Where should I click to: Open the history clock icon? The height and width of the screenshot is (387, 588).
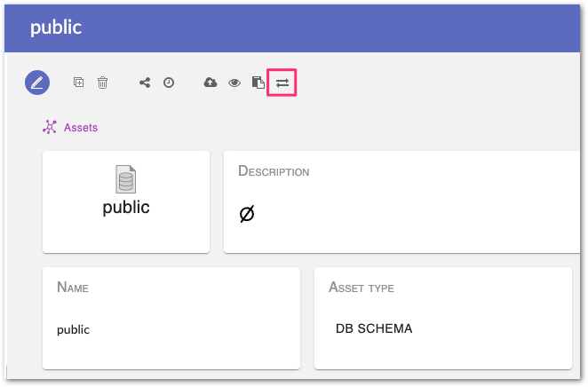coord(169,83)
